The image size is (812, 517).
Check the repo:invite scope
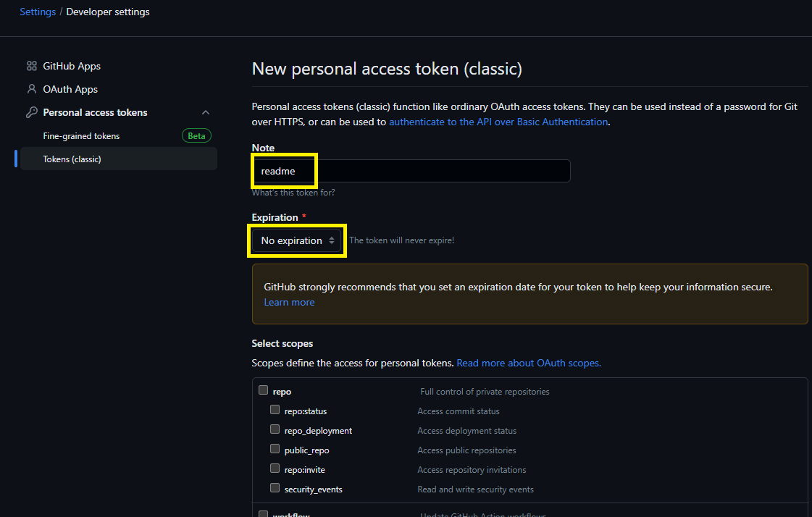coord(275,468)
